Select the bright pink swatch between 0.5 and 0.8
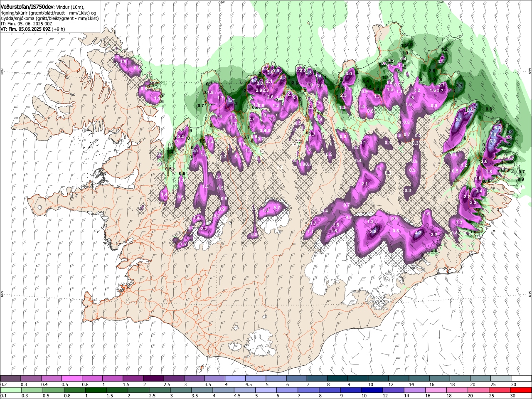This screenshot has width=532, height=399. 71,379
